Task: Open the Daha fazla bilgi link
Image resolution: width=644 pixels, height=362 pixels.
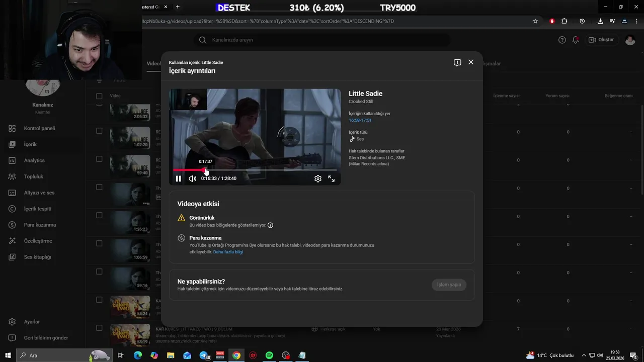Action: coord(228,252)
